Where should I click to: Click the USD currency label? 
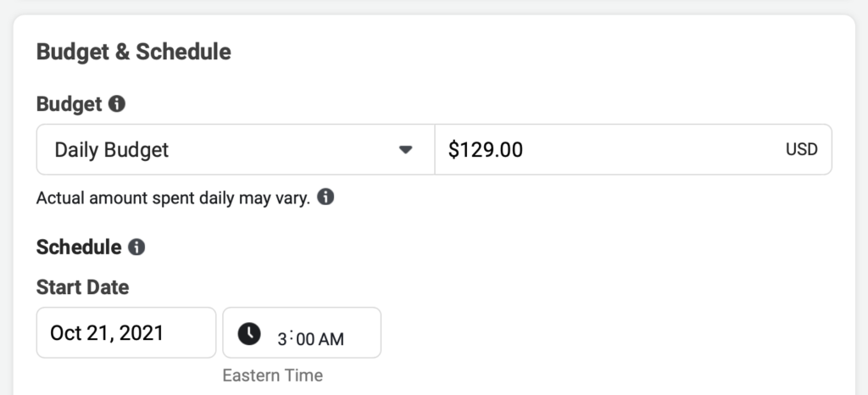[x=801, y=150]
